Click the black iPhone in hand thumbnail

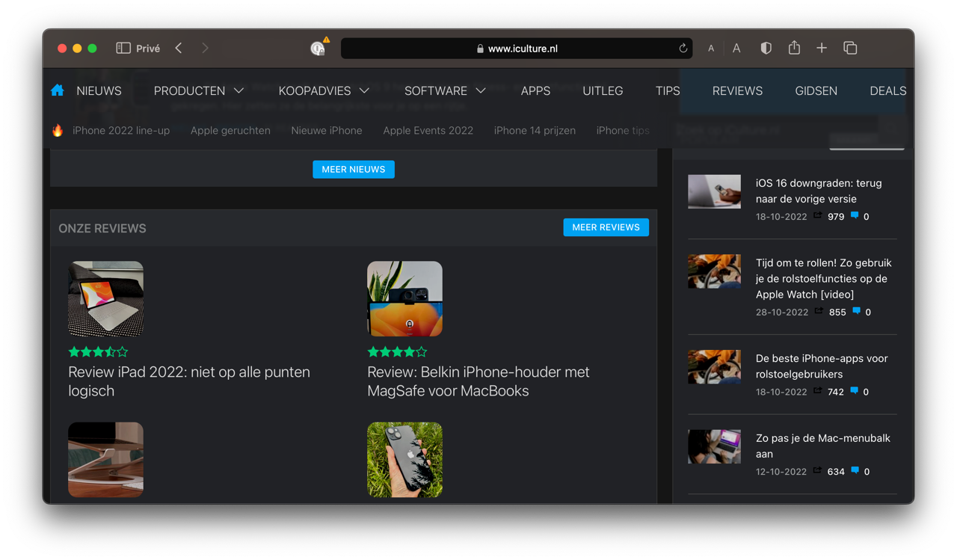point(404,459)
